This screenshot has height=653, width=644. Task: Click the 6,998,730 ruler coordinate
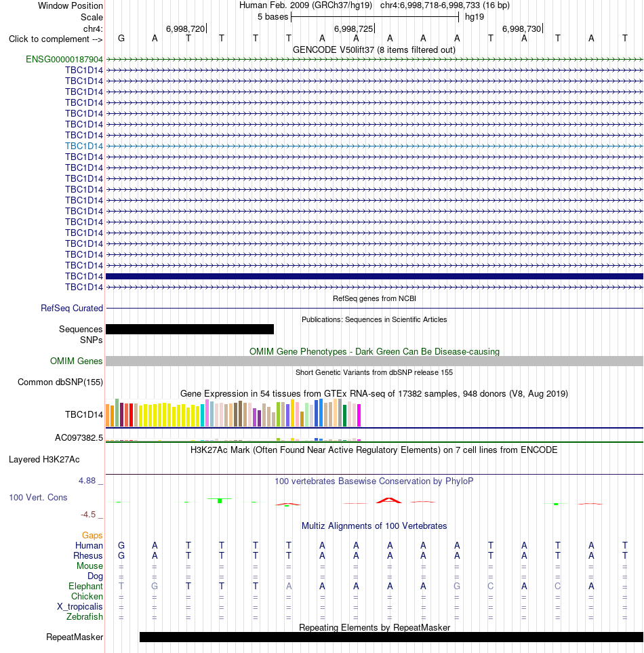[521, 28]
